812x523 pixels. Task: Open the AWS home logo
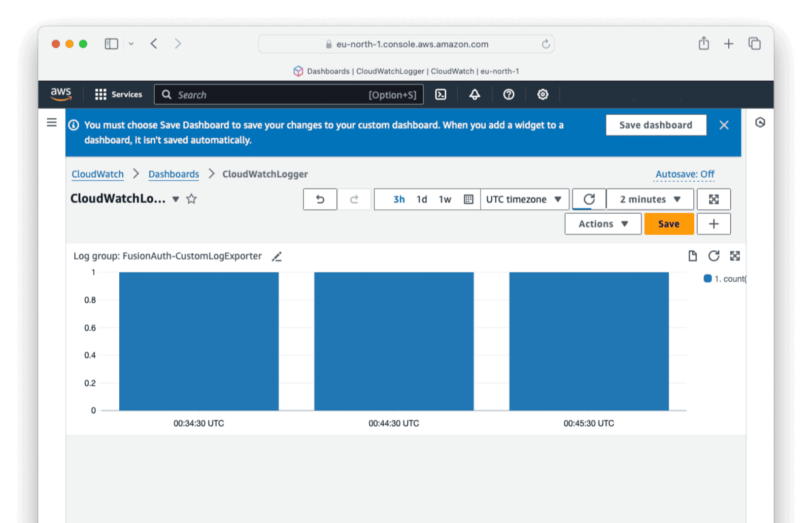pos(61,94)
